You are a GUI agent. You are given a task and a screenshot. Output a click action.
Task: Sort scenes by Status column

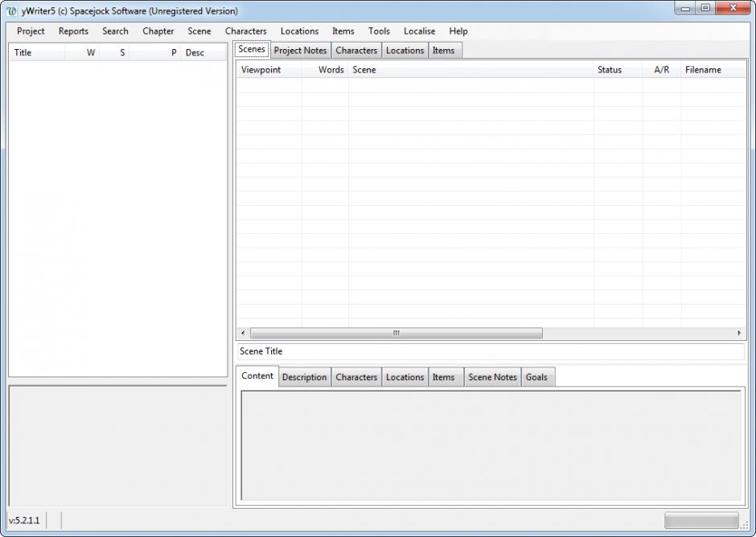618,70
